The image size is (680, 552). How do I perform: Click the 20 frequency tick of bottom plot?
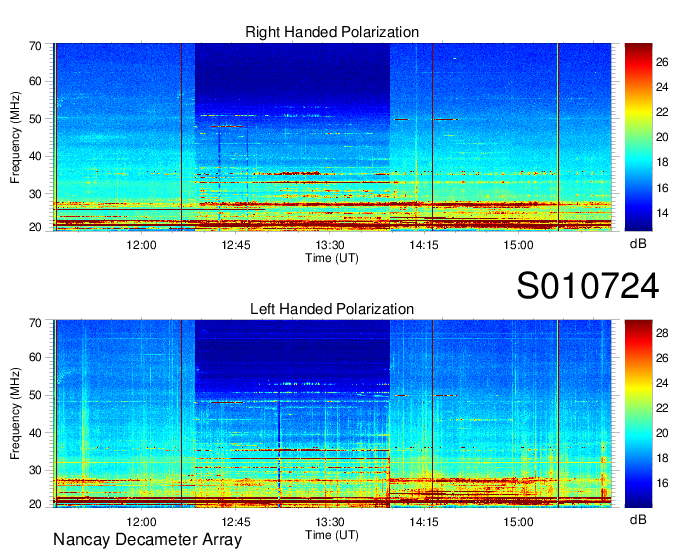coord(35,504)
